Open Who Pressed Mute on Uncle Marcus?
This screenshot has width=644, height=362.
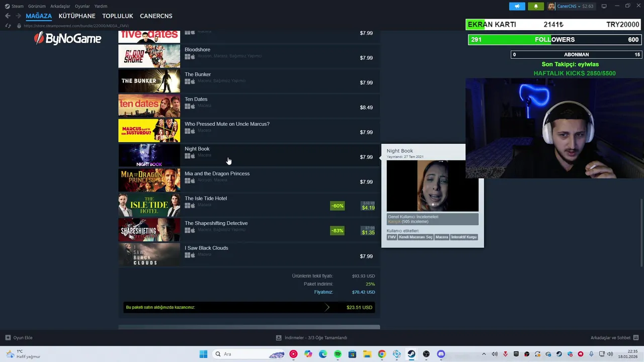pyautogui.click(x=227, y=124)
